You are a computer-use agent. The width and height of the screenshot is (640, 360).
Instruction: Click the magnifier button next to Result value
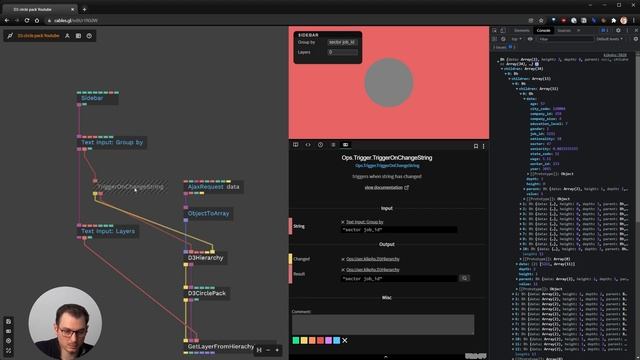coord(464,278)
